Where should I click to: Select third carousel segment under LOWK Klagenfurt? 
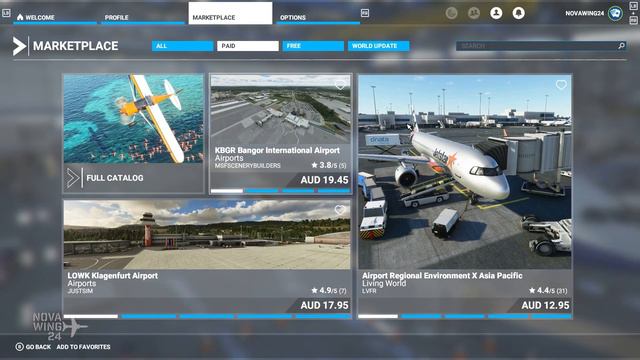coord(207,316)
